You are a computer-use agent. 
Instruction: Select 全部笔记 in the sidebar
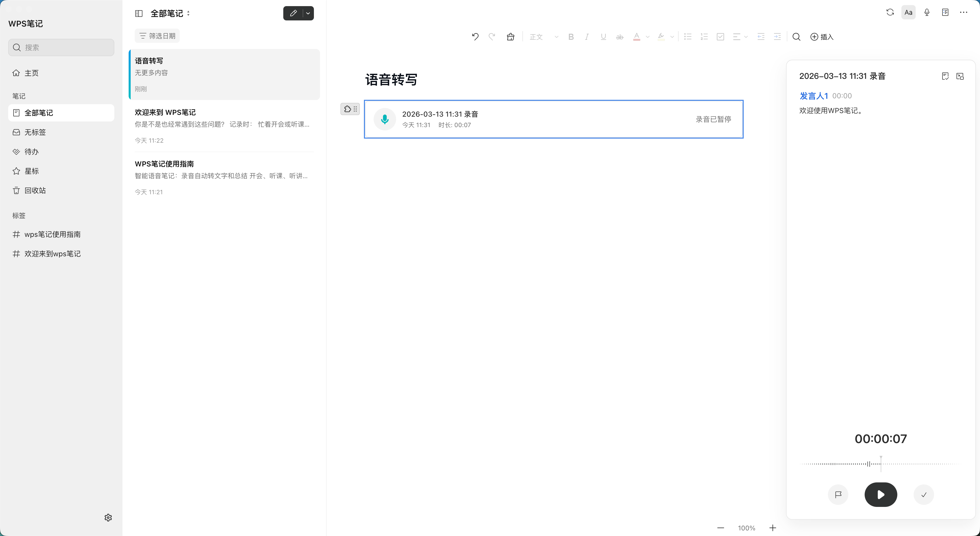click(x=61, y=113)
